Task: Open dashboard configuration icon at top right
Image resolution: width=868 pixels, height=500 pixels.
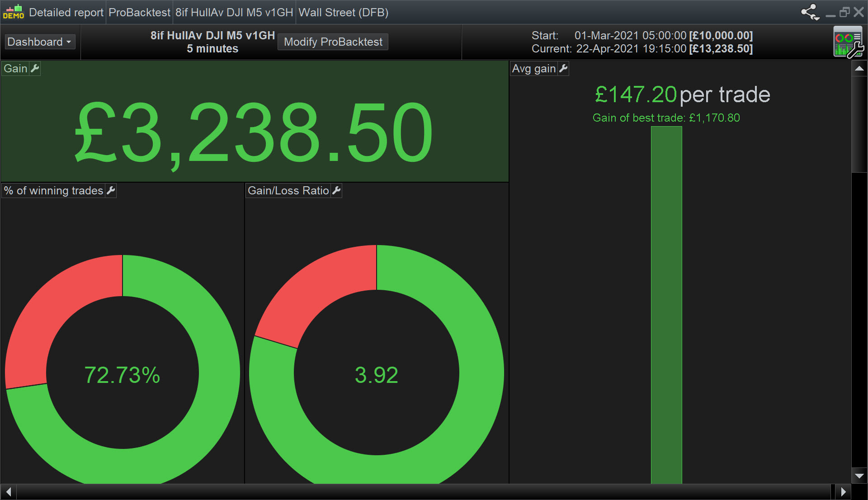Action: (x=848, y=42)
